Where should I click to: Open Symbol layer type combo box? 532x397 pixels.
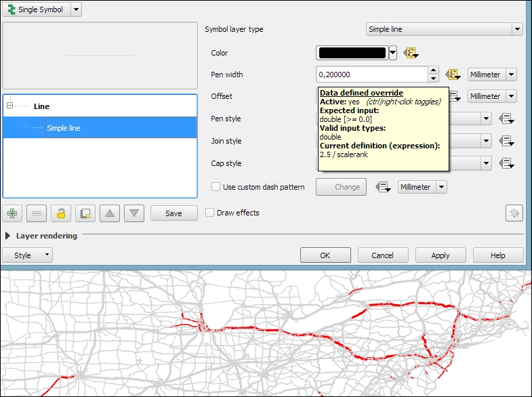coord(444,29)
